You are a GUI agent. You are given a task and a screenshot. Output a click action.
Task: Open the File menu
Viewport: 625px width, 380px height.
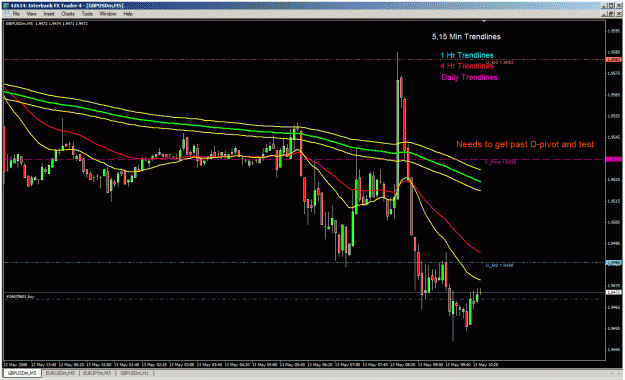(x=16, y=14)
